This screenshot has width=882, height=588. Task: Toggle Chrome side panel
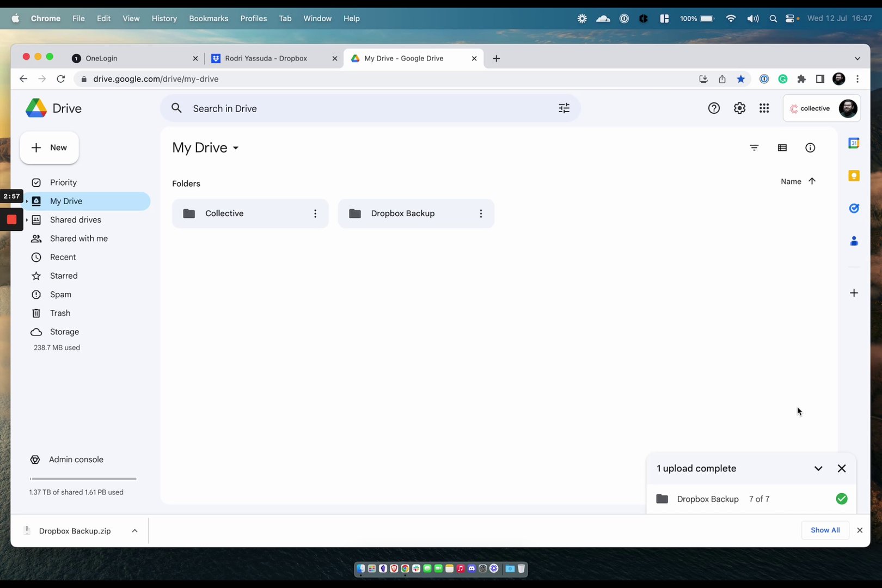[820, 79]
